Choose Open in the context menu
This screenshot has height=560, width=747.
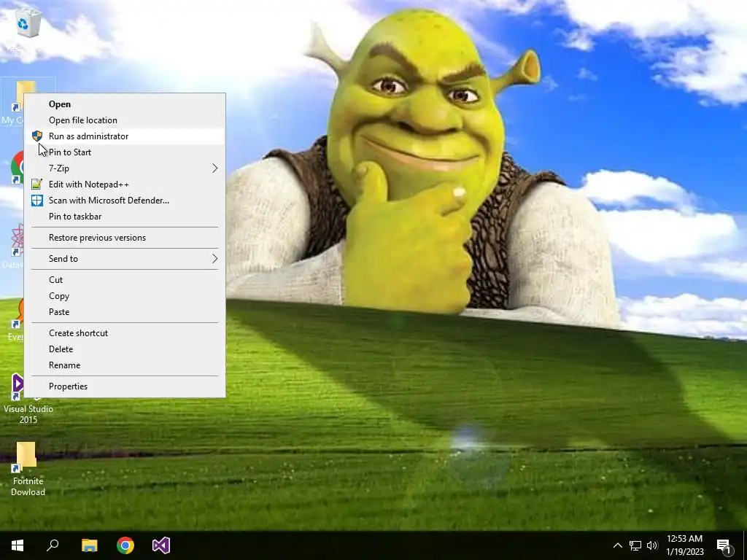125,104
